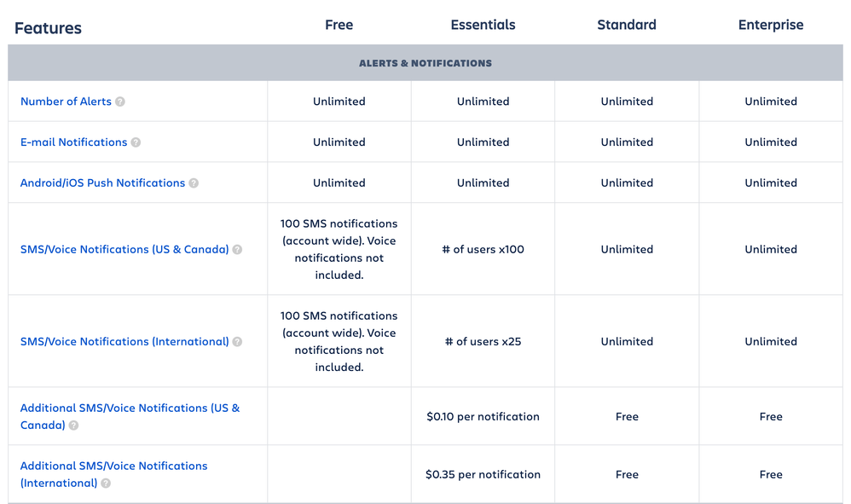Screen dimensions: 851x504
Task: Show help for Additional SMS/Voice Notifications (International)
Action: 105,484
